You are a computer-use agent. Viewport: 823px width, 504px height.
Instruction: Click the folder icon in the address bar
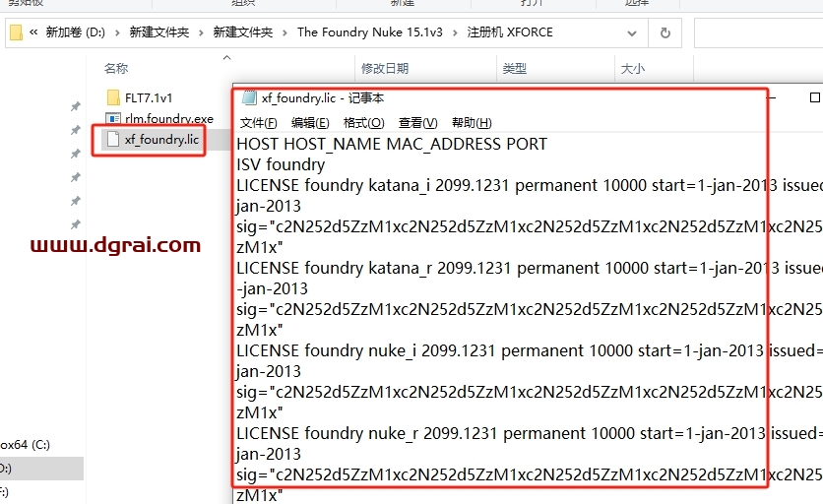tap(16, 32)
